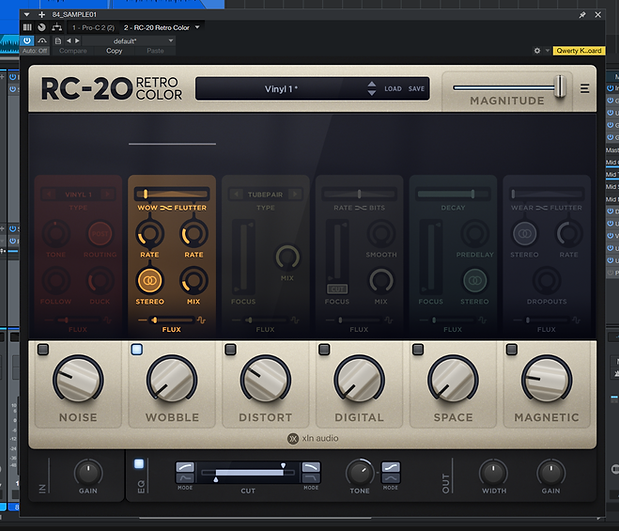Open the RC-20 hamburger menu
The height and width of the screenshot is (531, 619).
[x=585, y=88]
